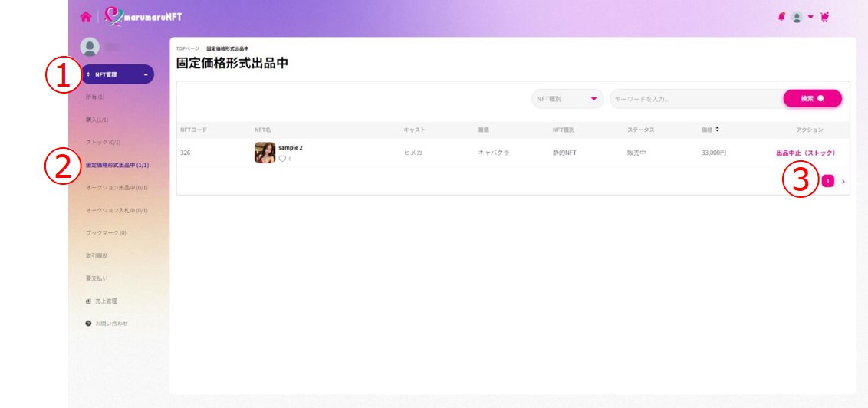Image resolution: width=868 pixels, height=408 pixels.
Task: Open the sample 2 NFT thumbnail
Action: [265, 153]
